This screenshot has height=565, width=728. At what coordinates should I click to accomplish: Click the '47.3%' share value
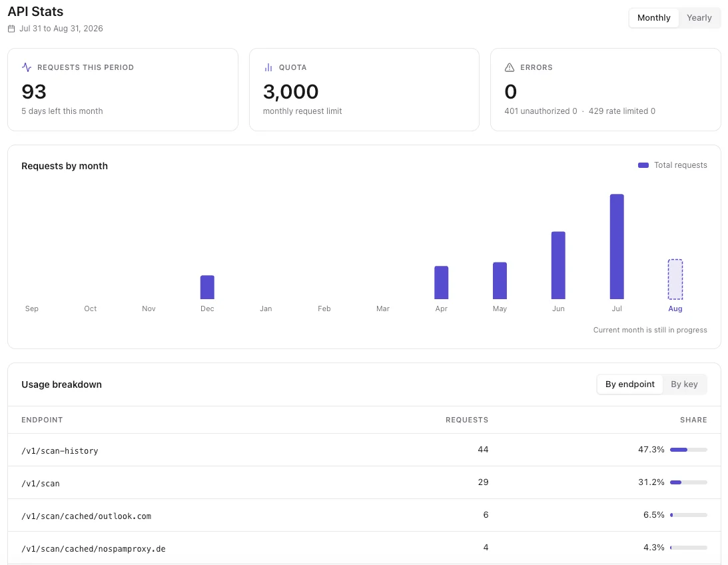[651, 449]
